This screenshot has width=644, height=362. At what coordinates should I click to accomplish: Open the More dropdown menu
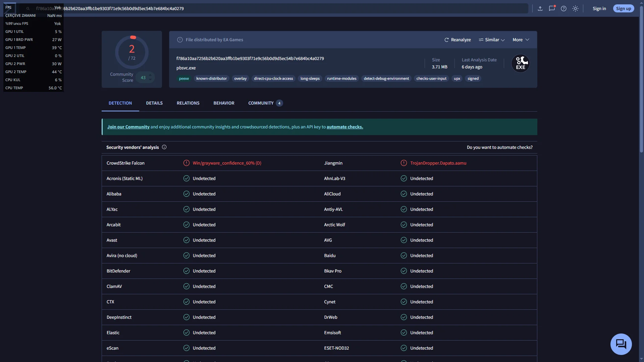point(521,40)
